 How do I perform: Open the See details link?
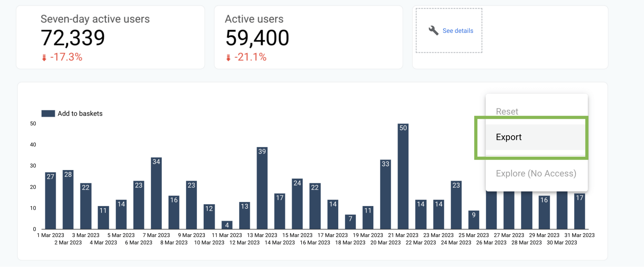(x=457, y=30)
